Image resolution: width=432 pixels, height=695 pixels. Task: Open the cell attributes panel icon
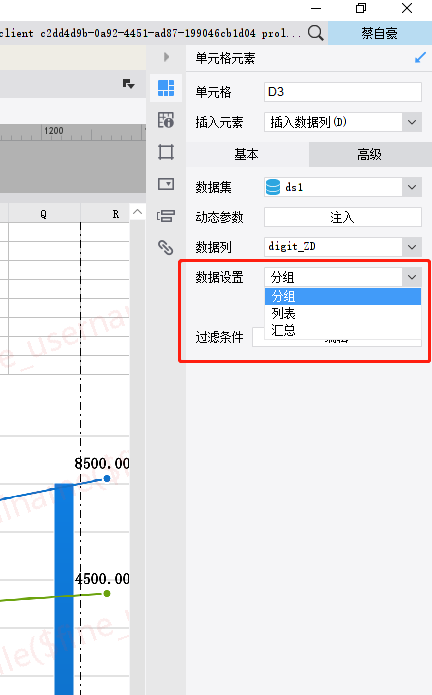tap(166, 120)
